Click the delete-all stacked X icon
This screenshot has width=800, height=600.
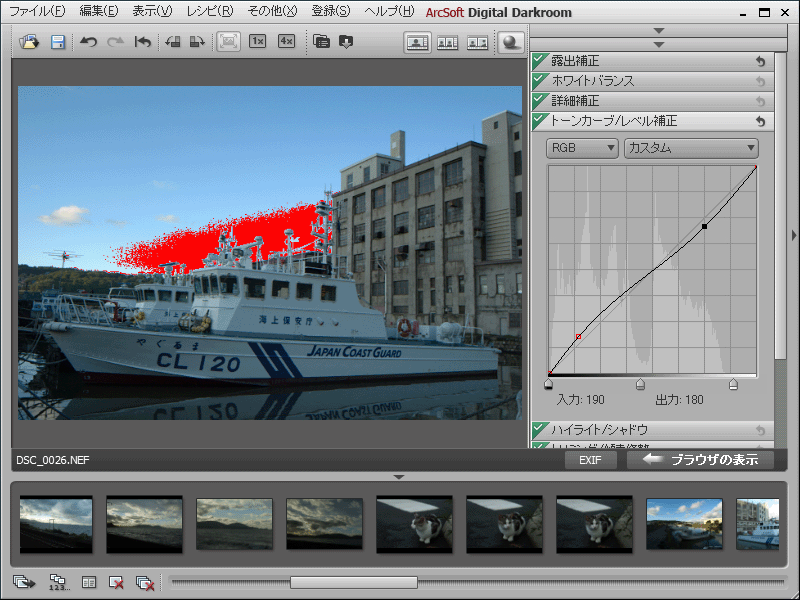click(x=145, y=583)
